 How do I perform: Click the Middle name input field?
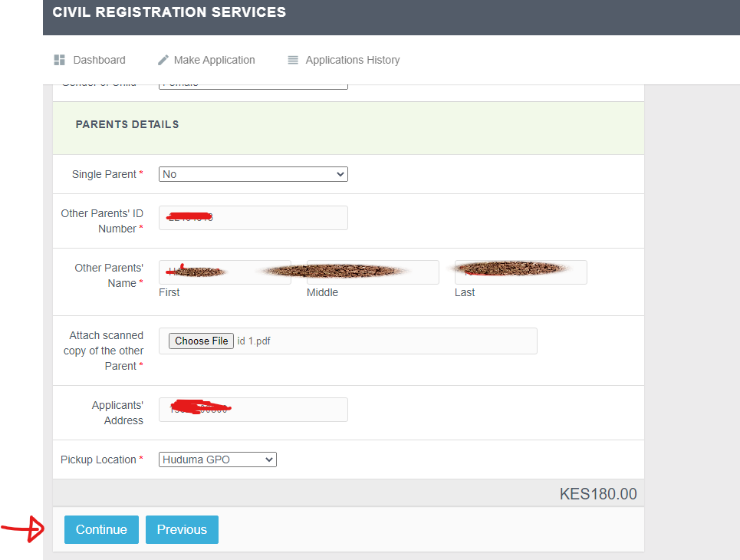[373, 272]
